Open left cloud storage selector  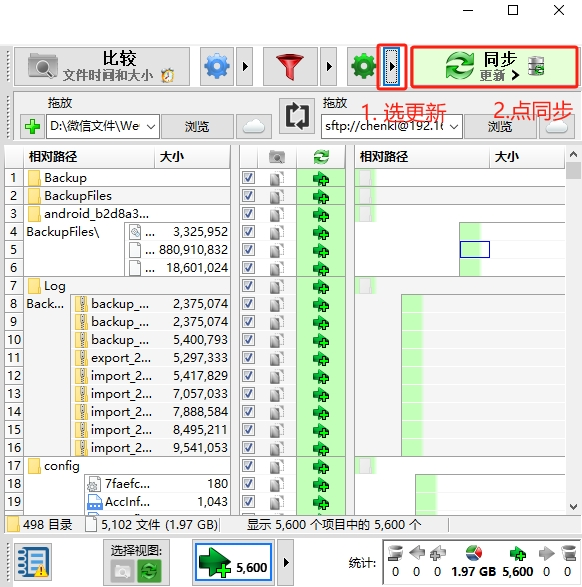[x=253, y=127]
